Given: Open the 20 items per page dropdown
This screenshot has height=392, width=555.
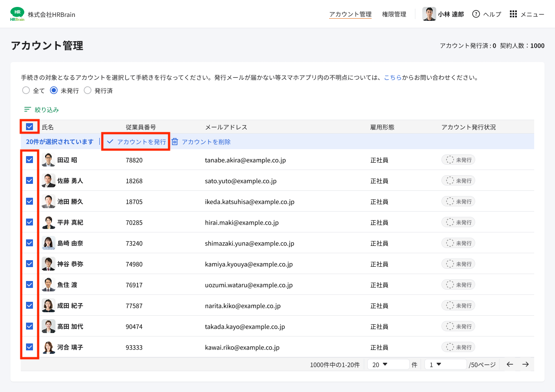Looking at the screenshot, I should click(388, 364).
